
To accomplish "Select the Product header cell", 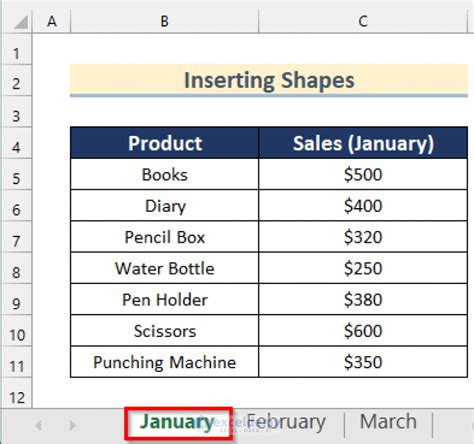I will pyautogui.click(x=165, y=143).
